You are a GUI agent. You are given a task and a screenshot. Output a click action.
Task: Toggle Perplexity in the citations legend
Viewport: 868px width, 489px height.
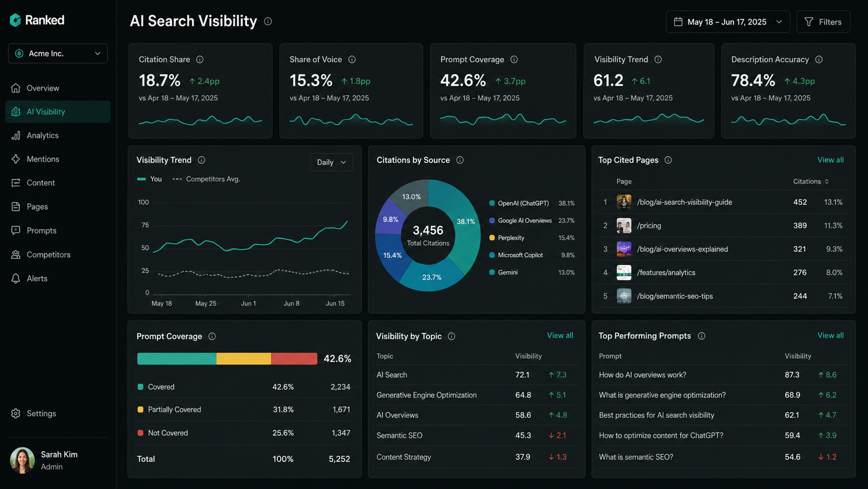click(532, 238)
